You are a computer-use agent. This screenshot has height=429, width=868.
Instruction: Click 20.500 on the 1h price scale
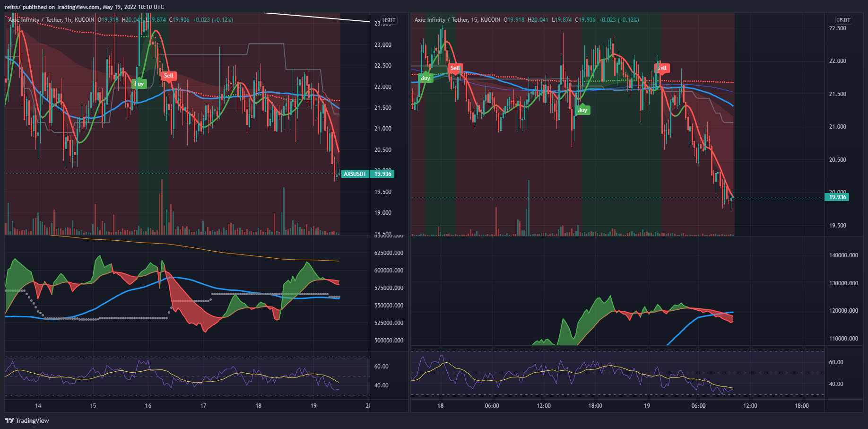pyautogui.click(x=383, y=150)
